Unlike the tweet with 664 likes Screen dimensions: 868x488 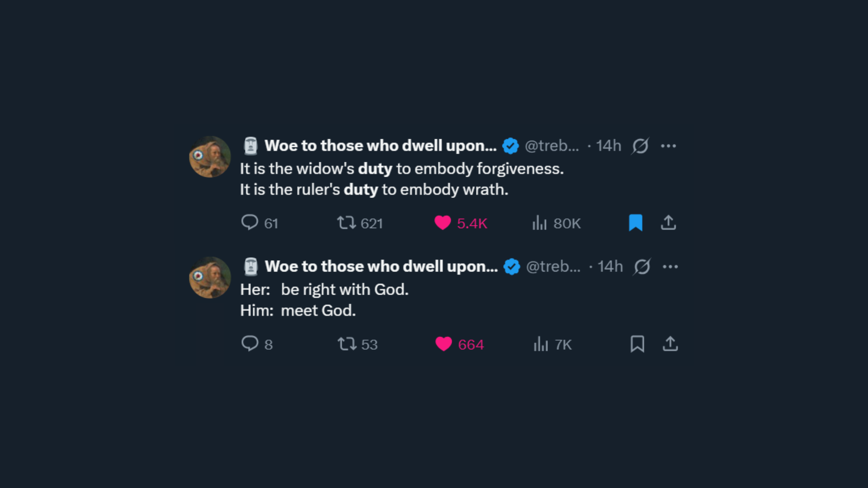[x=459, y=344]
